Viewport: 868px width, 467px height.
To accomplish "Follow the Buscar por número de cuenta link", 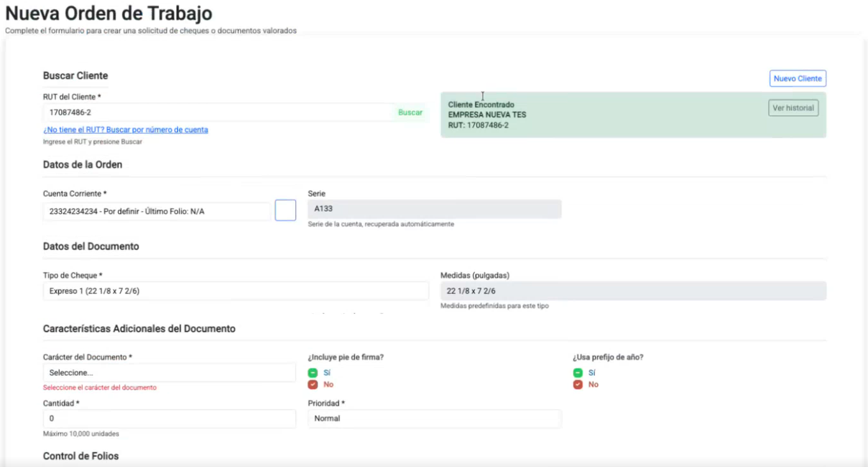I will pos(126,130).
